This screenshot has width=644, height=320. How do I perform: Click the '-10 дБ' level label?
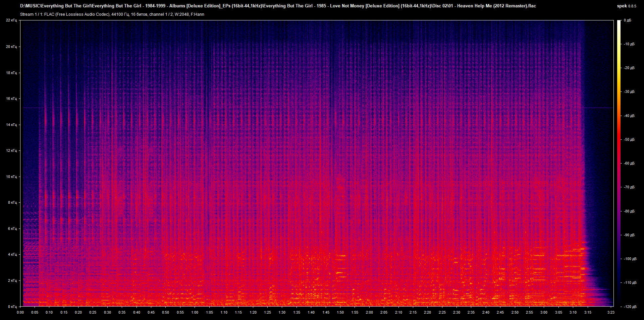(x=629, y=44)
